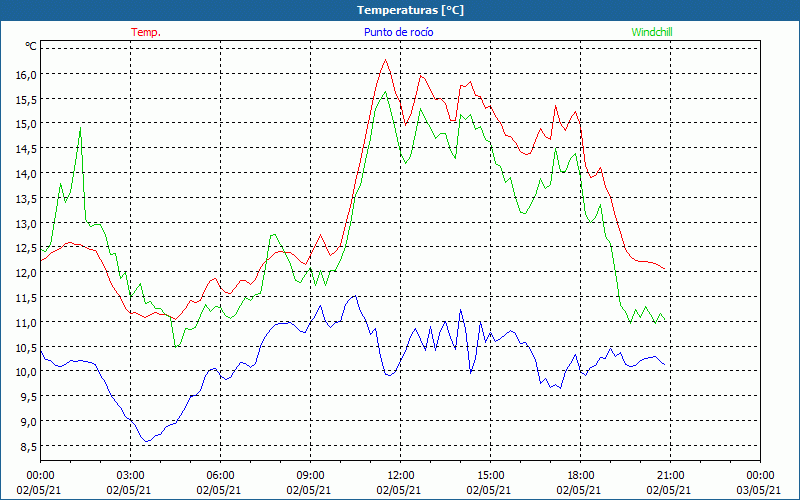This screenshot has width=800, height=500.
Task: Click the 15,5 y-axis value
Action: [x=27, y=99]
